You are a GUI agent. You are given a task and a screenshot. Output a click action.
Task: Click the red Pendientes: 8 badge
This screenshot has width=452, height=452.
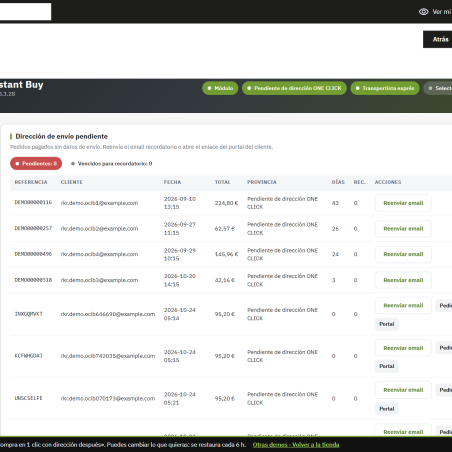point(36,164)
